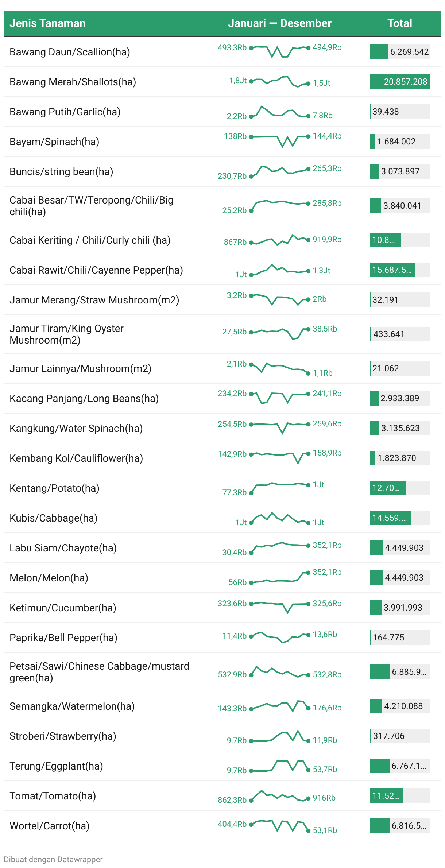Click the Jenis Tanaman column header
This screenshot has height=868, width=445.
pos(47,23)
